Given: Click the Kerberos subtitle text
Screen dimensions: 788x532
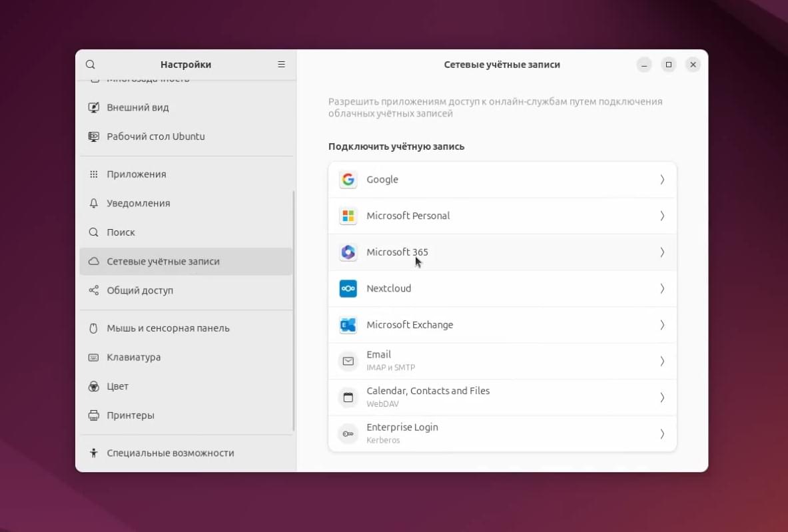Looking at the screenshot, I should tap(384, 441).
